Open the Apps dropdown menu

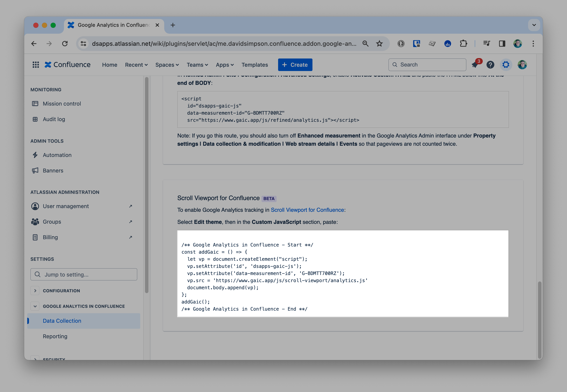coord(225,65)
